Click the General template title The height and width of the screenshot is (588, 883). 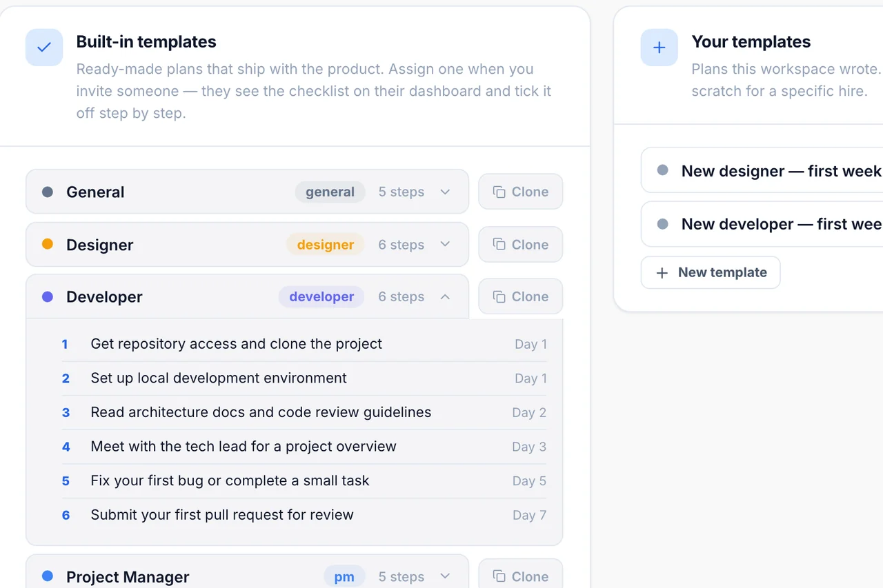point(95,192)
